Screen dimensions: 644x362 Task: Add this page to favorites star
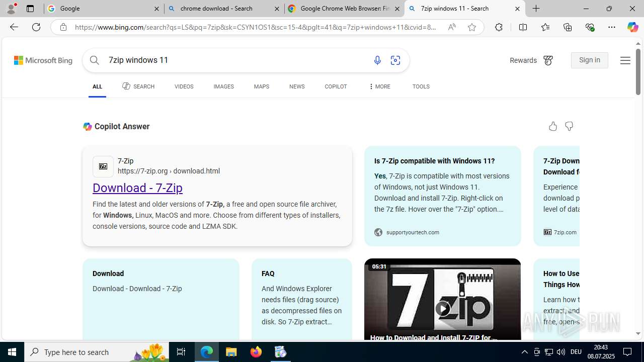[x=472, y=27]
